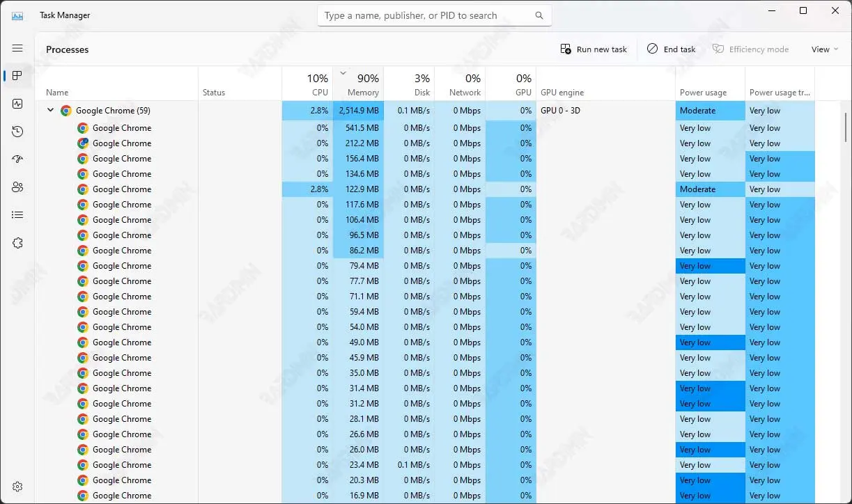Sort processes by CPU column
The image size is (852, 504).
(x=307, y=85)
